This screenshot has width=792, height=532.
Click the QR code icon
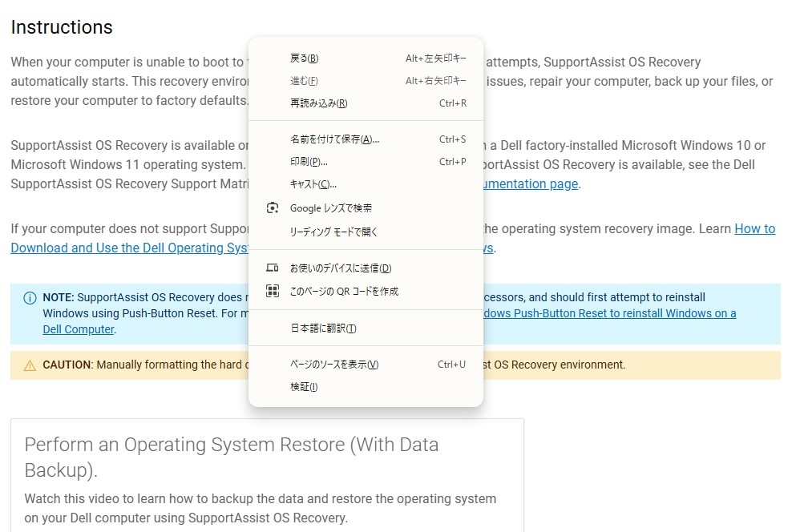click(x=273, y=291)
